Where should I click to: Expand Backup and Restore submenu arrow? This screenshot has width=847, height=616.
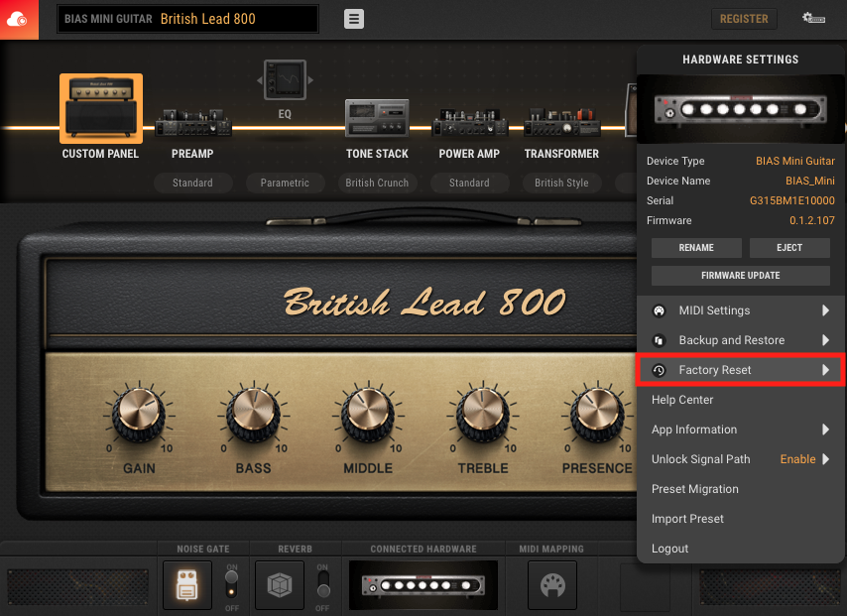[x=825, y=340]
